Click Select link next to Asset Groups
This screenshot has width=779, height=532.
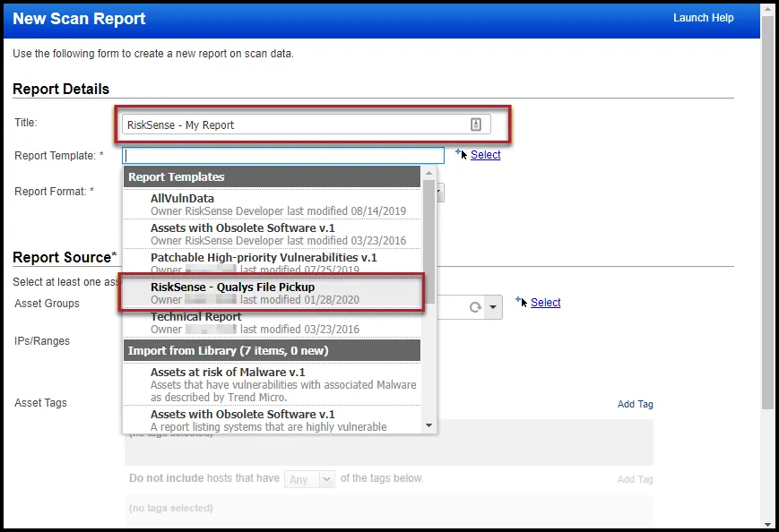pyautogui.click(x=546, y=302)
